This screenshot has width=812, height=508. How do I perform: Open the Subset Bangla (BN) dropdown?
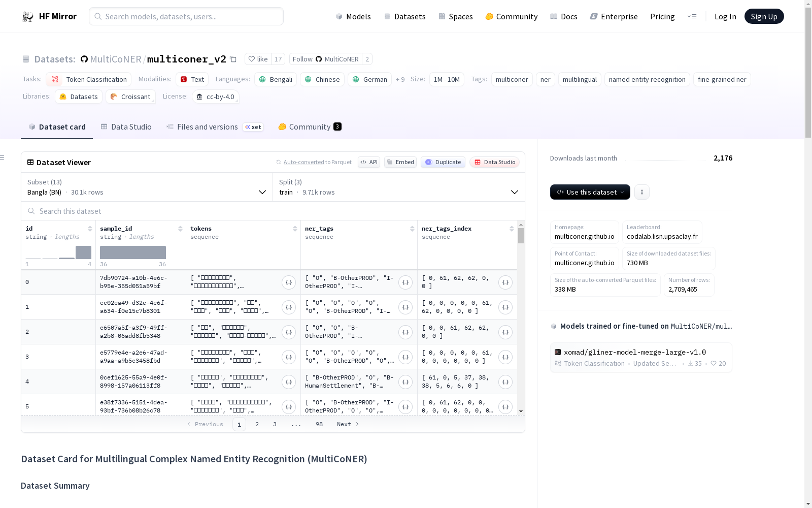click(x=147, y=187)
